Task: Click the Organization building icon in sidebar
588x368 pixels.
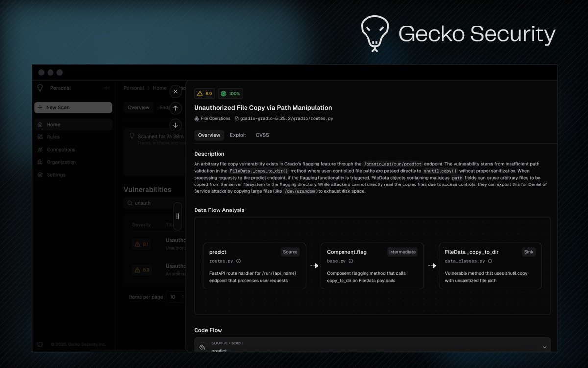Action: click(40, 162)
